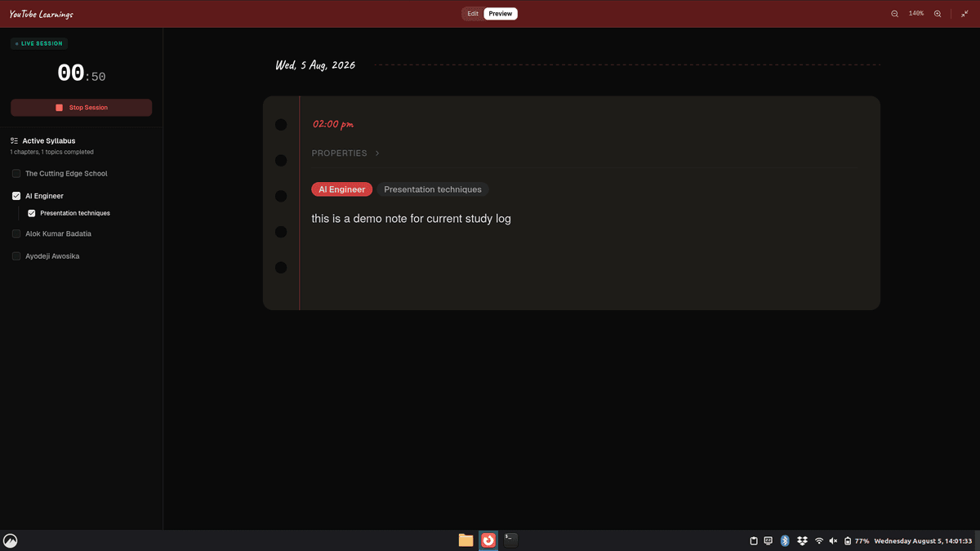The height and width of the screenshot is (551, 980).
Task: Zoom in using the magnifier plus icon
Action: (938, 14)
